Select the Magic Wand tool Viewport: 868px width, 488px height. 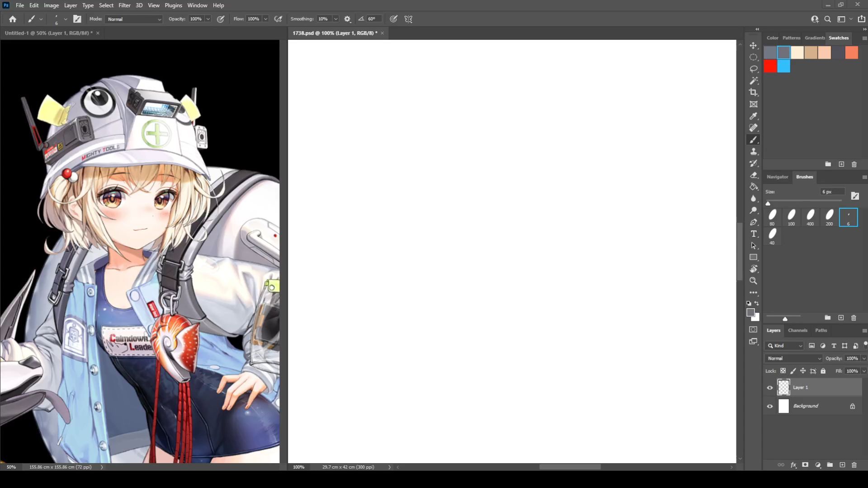coord(753,81)
